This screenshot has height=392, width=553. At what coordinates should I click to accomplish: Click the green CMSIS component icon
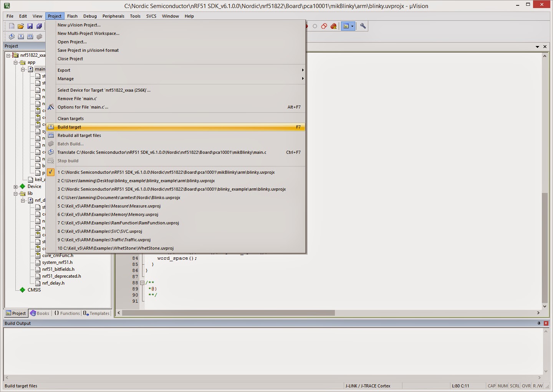coord(23,290)
